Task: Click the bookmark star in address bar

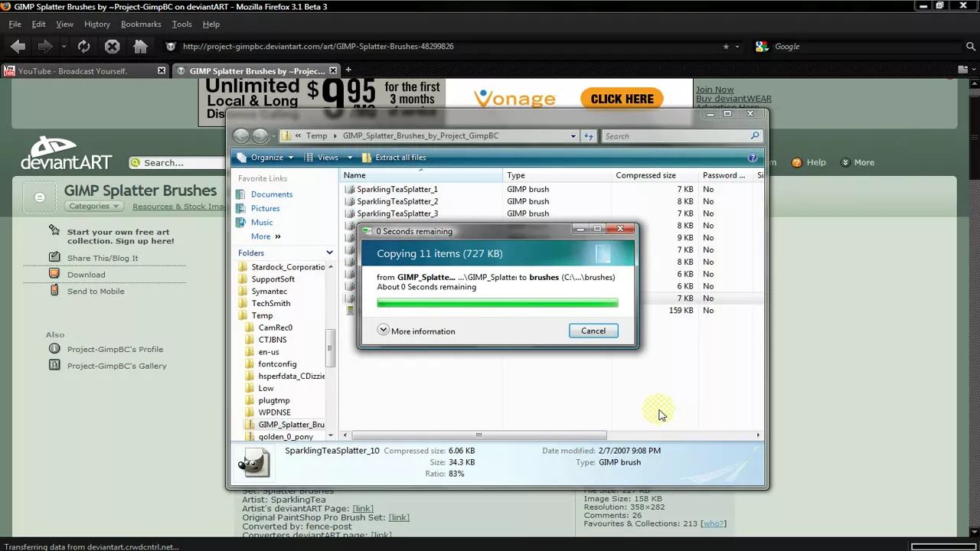Action: 726,47
